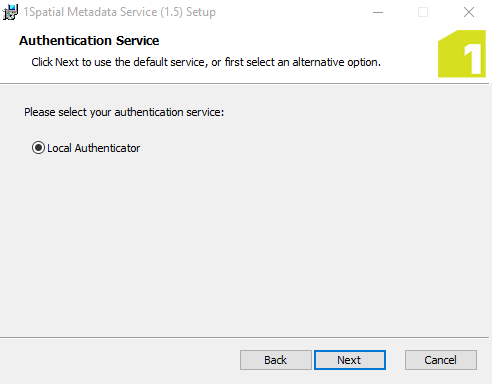This screenshot has width=492, height=384.
Task: Cancel the Metadata Service setup
Action: (x=441, y=360)
